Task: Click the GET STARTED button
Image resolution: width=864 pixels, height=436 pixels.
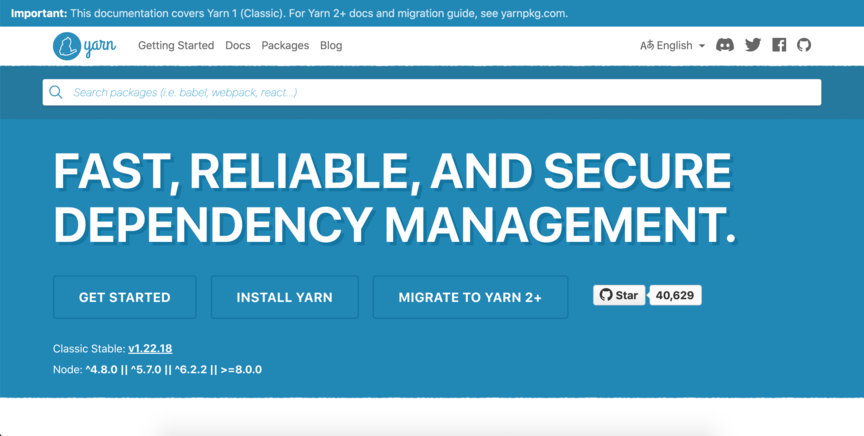Action: point(125,297)
